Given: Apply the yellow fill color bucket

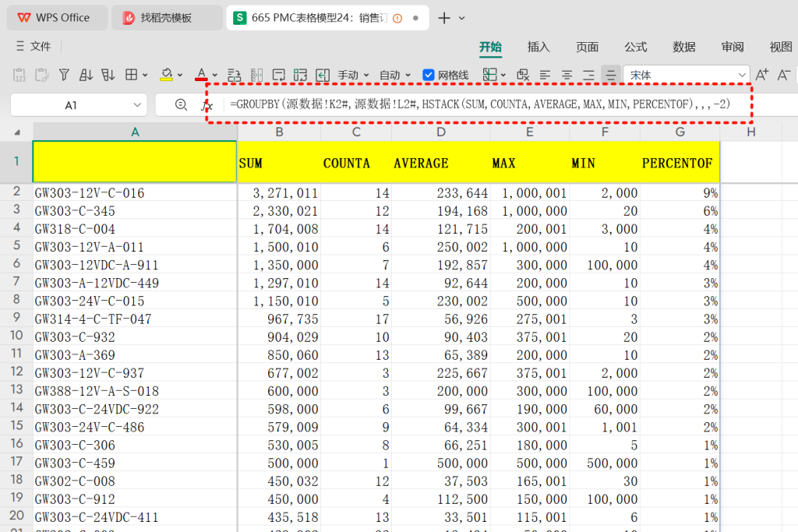Looking at the screenshot, I should (167, 75).
